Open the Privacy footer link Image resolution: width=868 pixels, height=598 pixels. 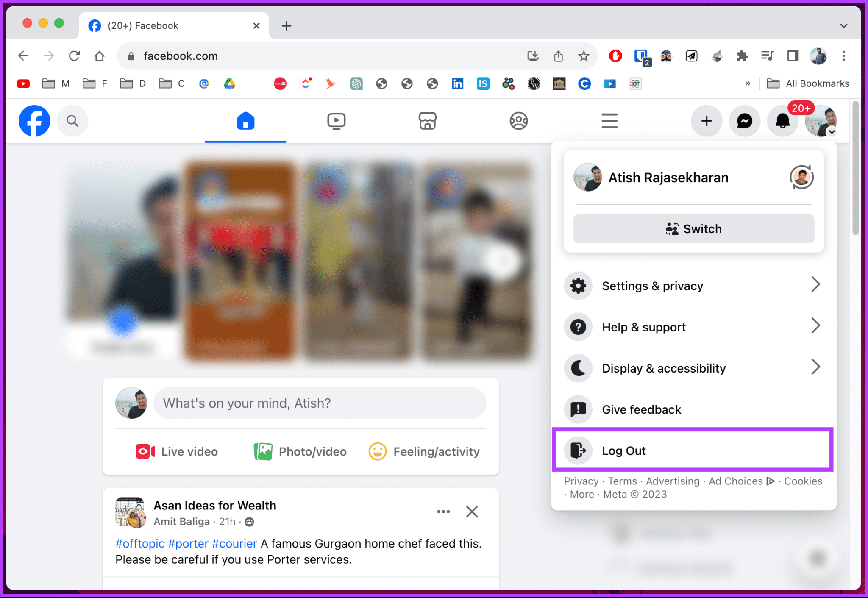click(581, 481)
